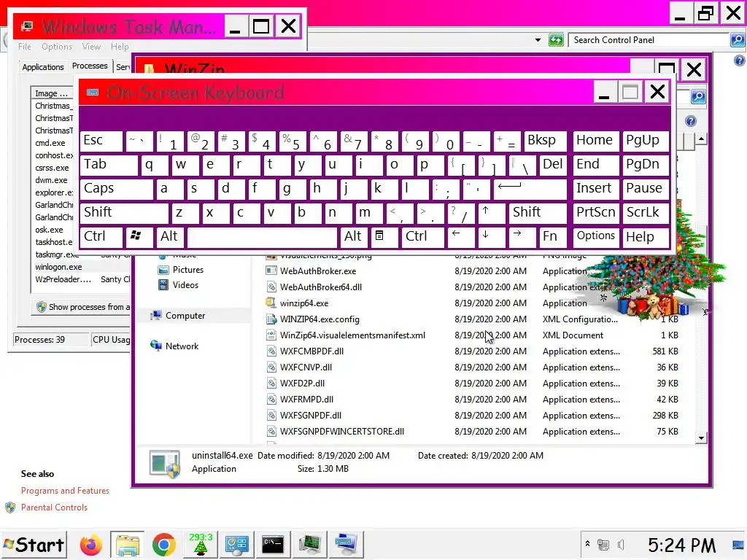Select WINZIP64.exe.config file
Screen dimensions: 747x560
320,319
